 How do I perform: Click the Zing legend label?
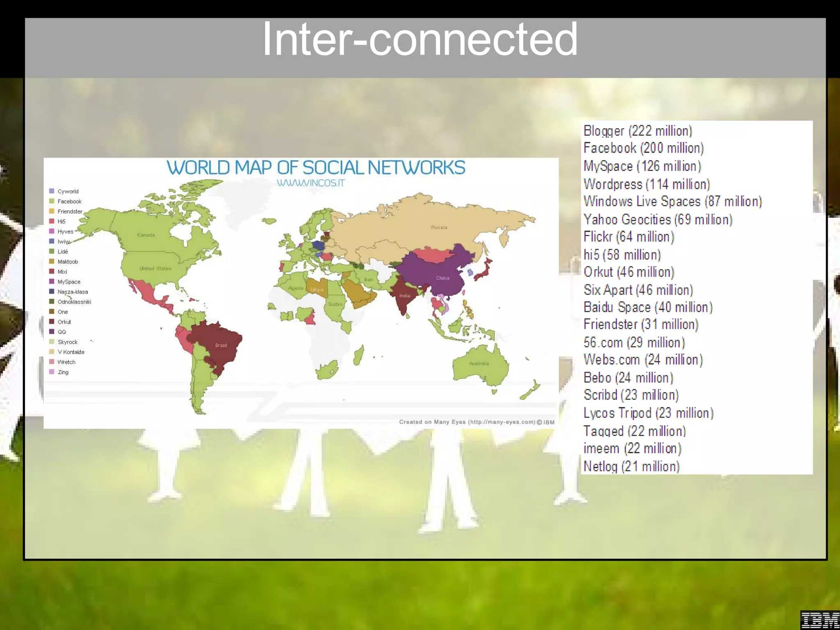[x=63, y=372]
